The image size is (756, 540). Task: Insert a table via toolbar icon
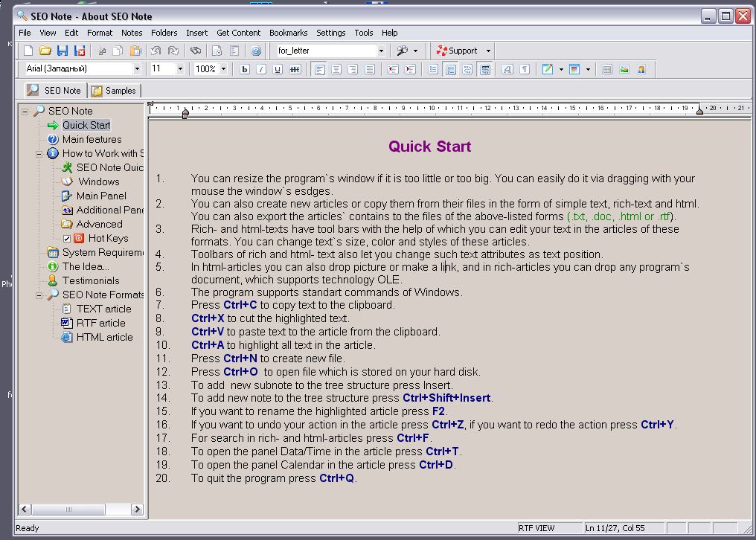[607, 69]
